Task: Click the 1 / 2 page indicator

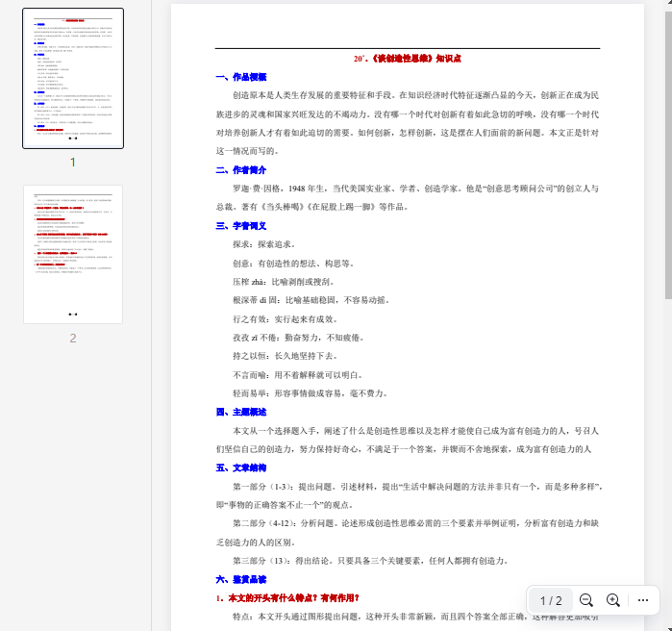Action: click(x=551, y=600)
